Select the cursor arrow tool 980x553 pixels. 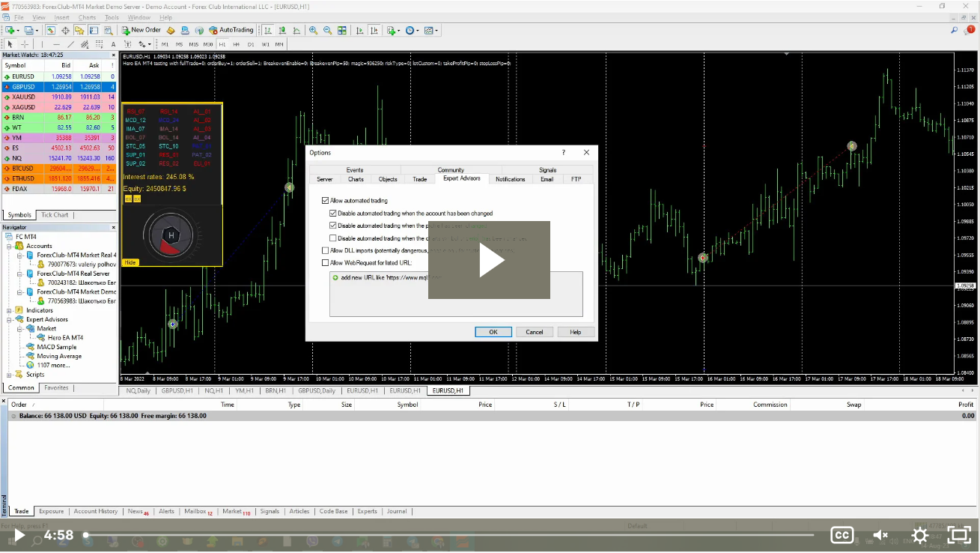10,44
